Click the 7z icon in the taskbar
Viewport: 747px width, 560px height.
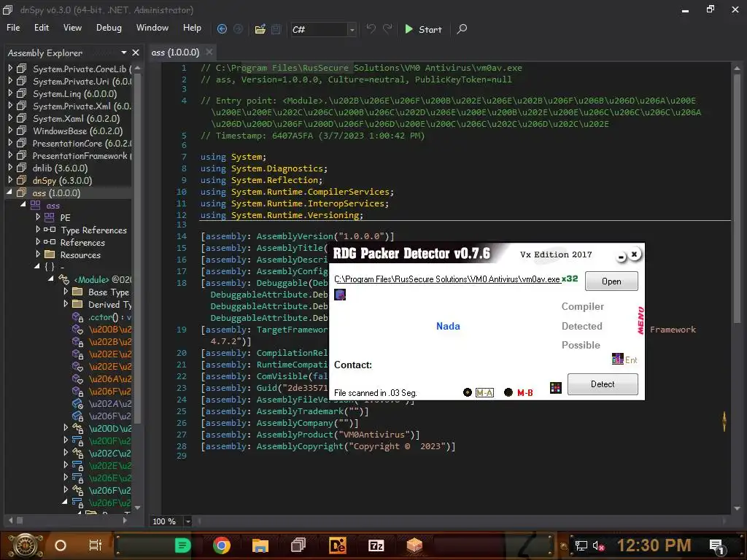point(376,545)
